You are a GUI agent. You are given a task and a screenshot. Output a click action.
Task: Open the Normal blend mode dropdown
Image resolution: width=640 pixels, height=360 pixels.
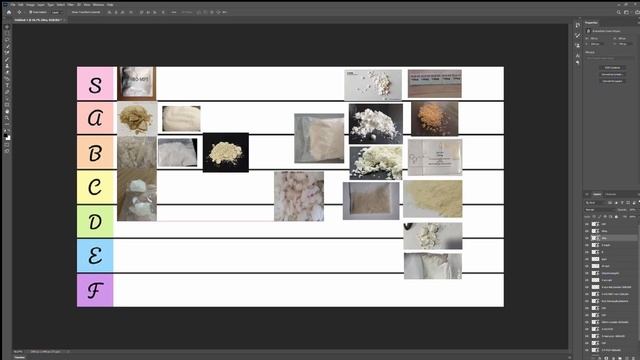point(600,210)
